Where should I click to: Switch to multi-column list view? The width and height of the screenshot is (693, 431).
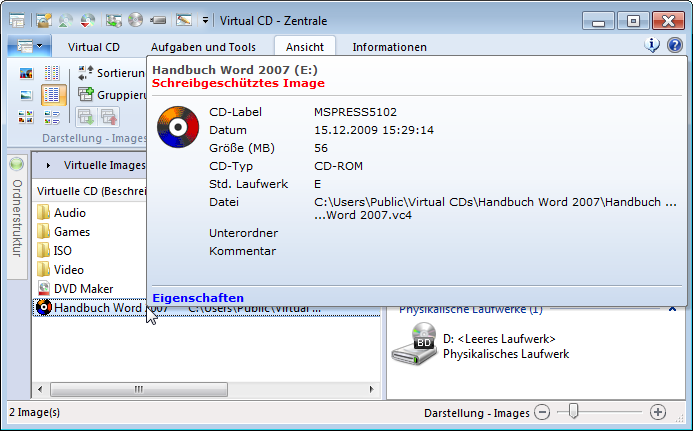click(52, 73)
